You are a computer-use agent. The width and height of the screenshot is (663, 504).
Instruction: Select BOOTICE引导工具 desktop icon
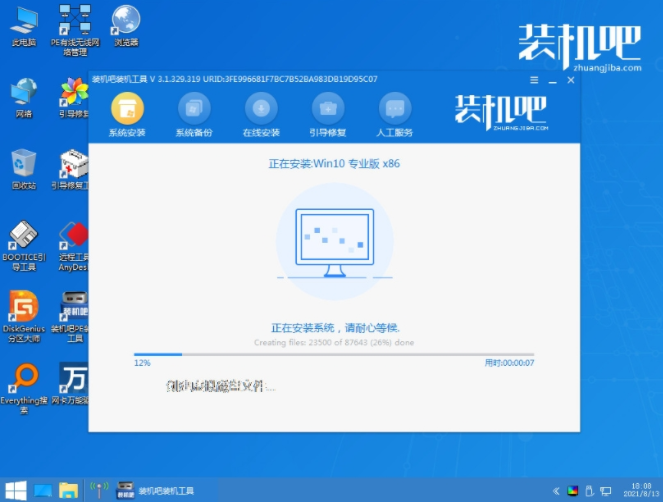pyautogui.click(x=24, y=246)
